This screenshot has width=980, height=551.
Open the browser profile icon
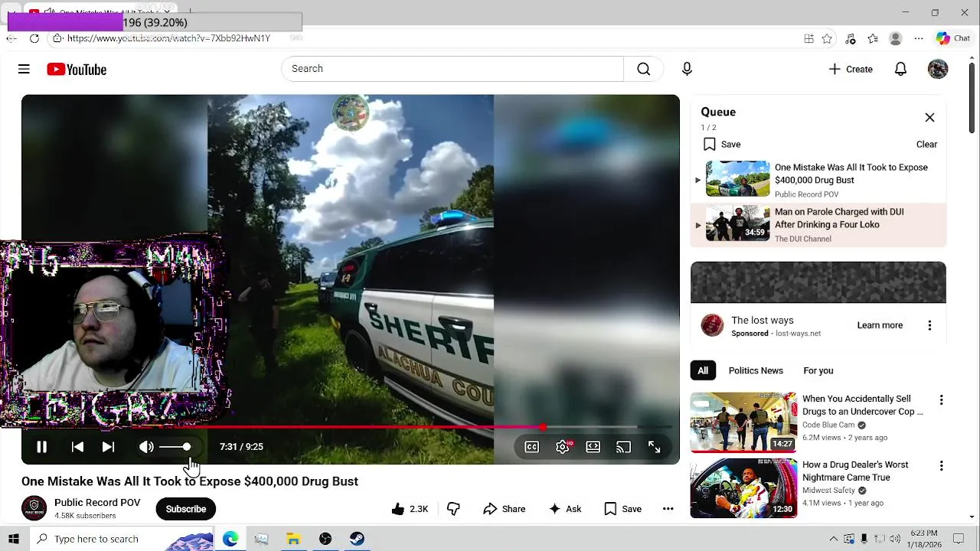896,38
